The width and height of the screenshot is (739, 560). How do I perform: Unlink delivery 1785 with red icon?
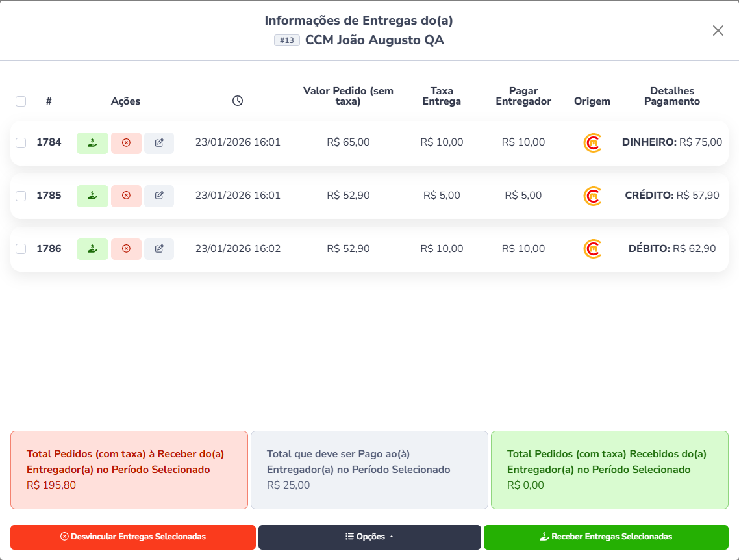(x=126, y=196)
